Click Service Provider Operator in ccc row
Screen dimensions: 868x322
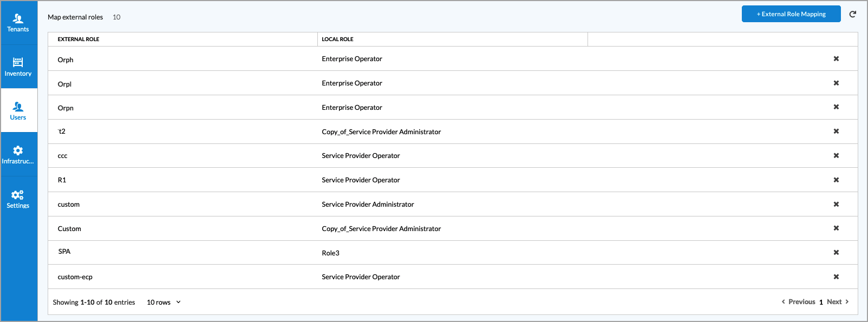(x=361, y=155)
